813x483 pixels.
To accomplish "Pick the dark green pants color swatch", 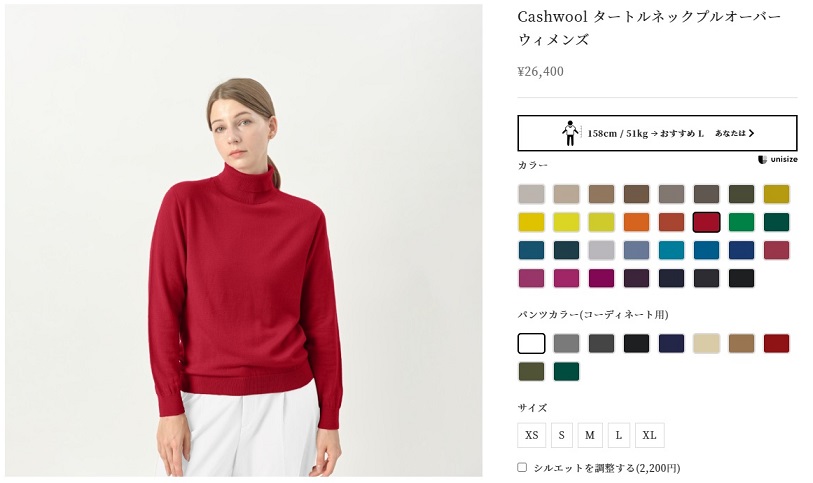I will click(x=566, y=372).
